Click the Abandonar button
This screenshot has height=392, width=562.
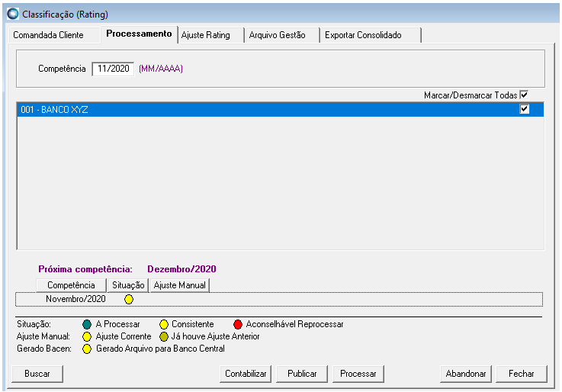point(466,374)
